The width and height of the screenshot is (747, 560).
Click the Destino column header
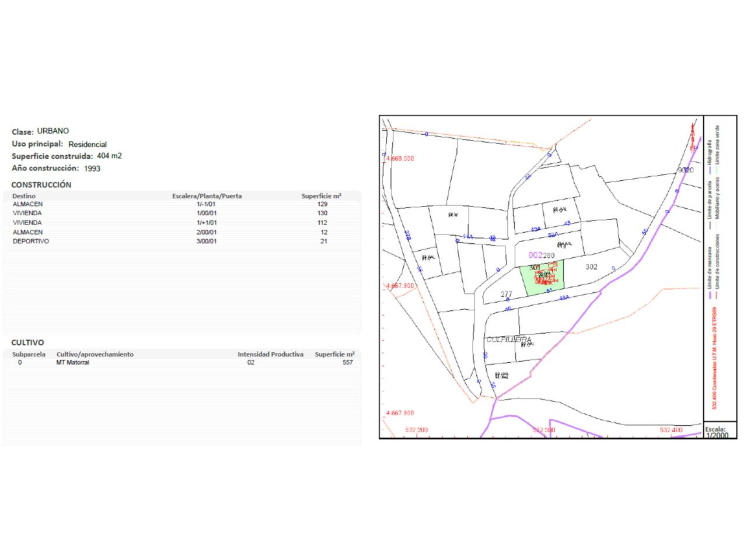coord(24,196)
